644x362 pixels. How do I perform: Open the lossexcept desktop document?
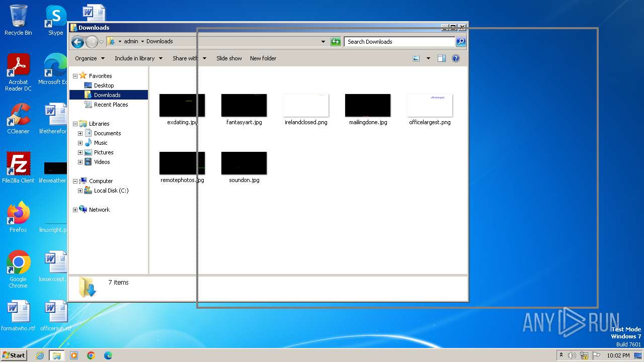tap(53, 266)
